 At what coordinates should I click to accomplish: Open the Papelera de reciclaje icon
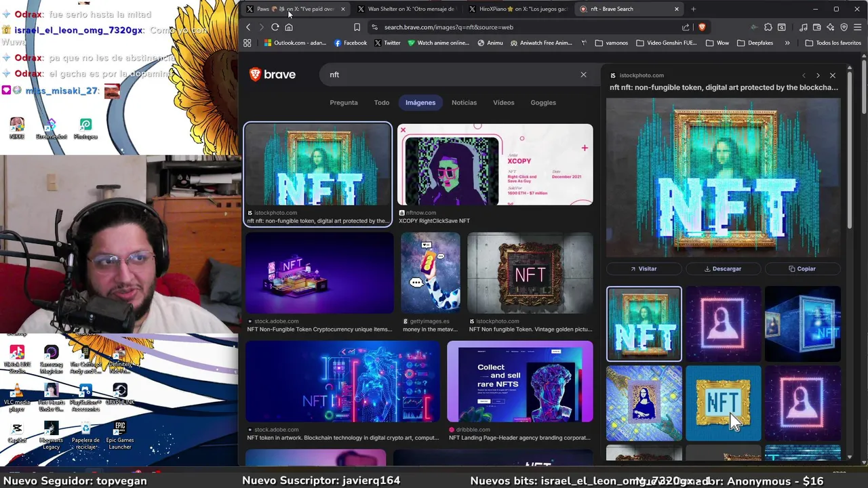click(x=85, y=435)
